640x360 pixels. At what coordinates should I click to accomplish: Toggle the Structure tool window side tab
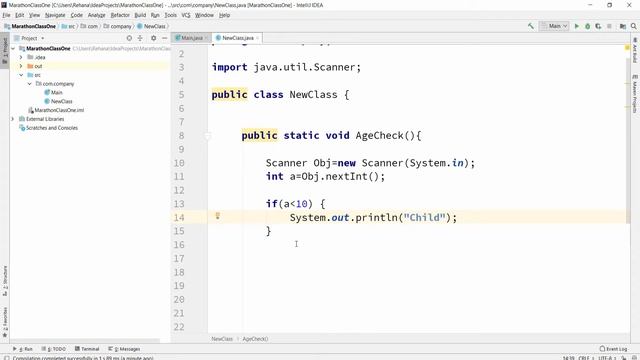point(5,281)
